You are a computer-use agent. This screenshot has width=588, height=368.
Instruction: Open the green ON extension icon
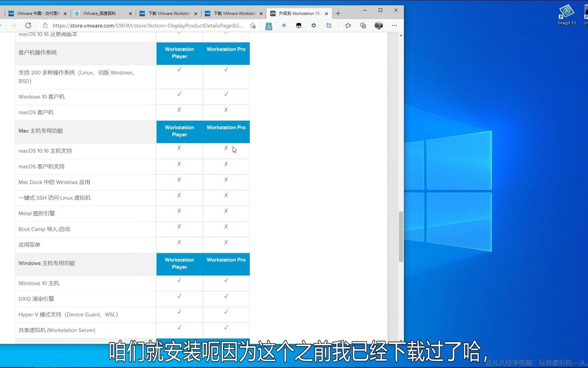coord(269,26)
